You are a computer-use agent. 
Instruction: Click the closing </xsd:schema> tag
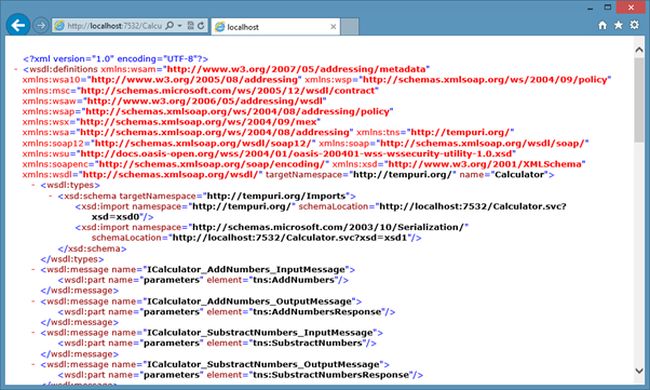(92, 249)
